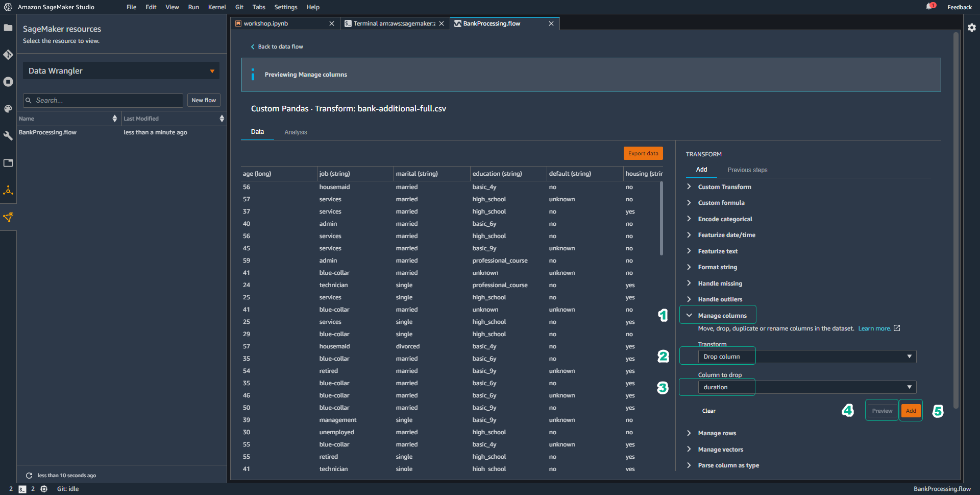980x495 pixels.
Task: Click the data table vertical scrollbar
Action: (661, 219)
